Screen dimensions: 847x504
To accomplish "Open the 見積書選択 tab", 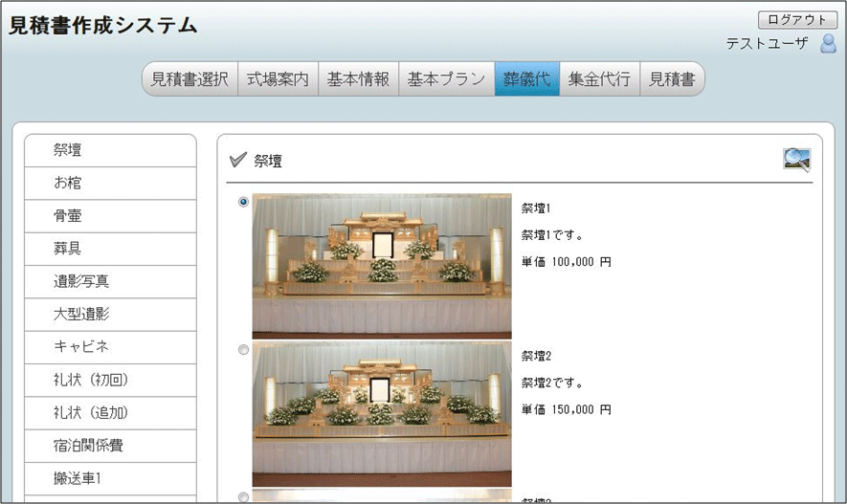I will [x=189, y=78].
